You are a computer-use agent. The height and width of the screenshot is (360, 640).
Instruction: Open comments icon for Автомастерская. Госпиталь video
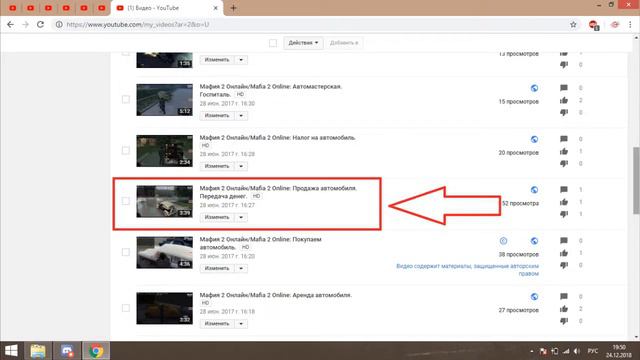pyautogui.click(x=564, y=88)
